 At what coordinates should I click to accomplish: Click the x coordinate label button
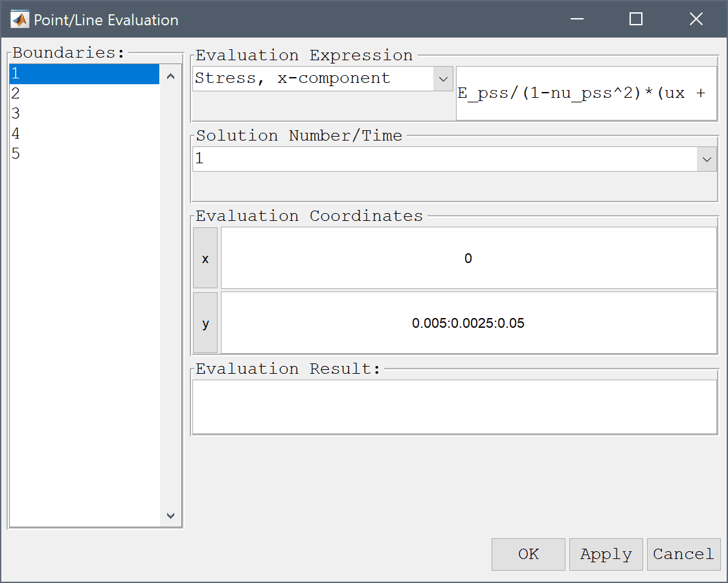(205, 258)
